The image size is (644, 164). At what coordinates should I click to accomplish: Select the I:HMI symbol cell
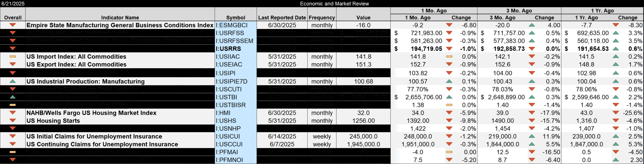click(223, 113)
